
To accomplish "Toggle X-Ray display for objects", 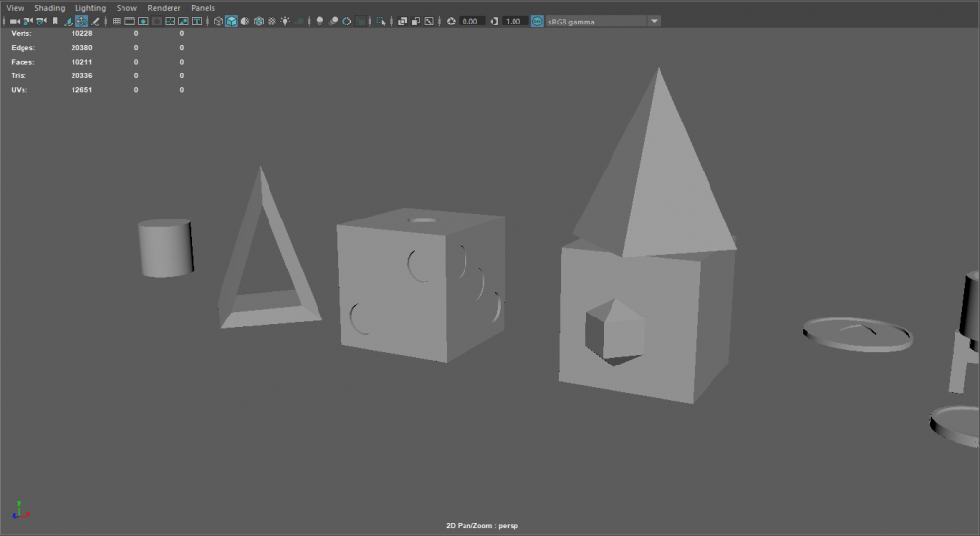I will [402, 21].
